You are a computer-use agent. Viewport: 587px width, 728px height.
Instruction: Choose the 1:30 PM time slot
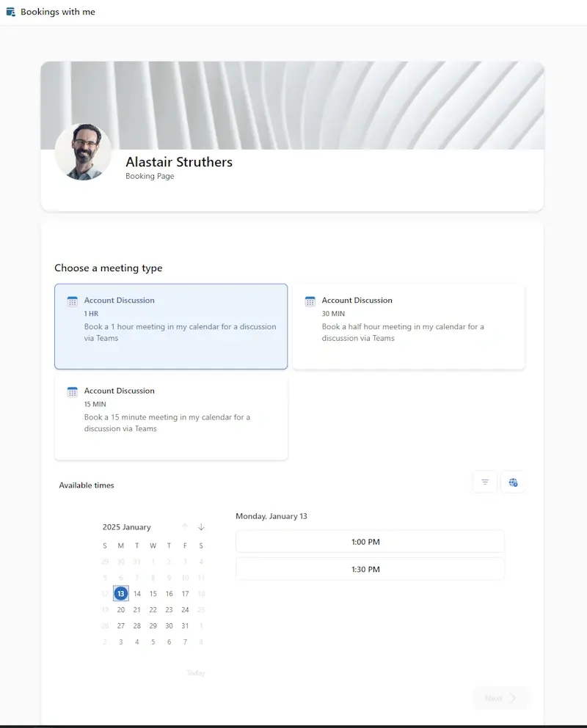(x=370, y=569)
